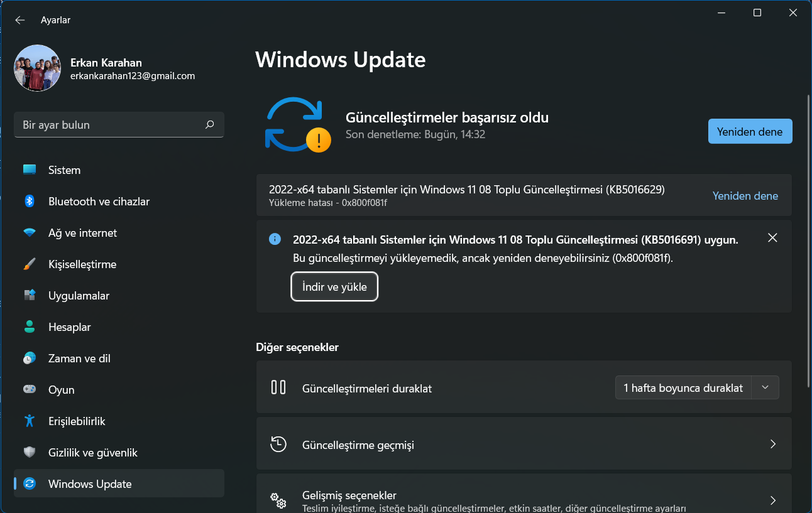The width and height of the screenshot is (812, 513).
Task: Open Erkan Karahan profile picture
Action: click(x=37, y=68)
